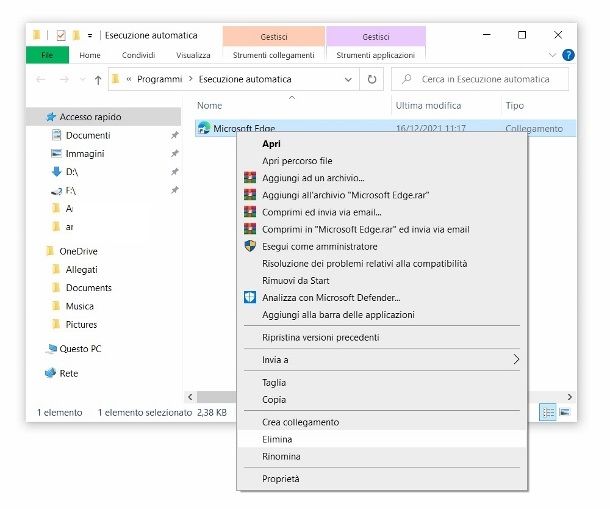The width and height of the screenshot is (610, 509).
Task: Click the Rete network icon
Action: click(x=51, y=373)
